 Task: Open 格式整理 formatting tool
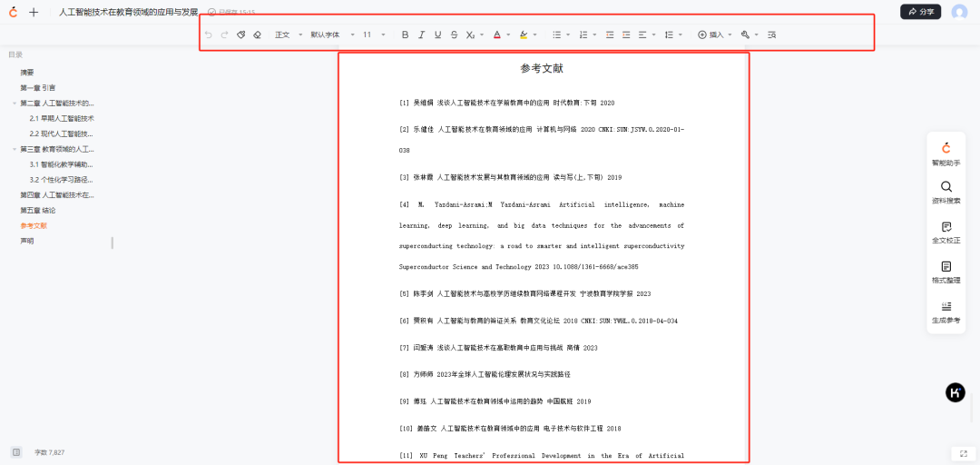tap(946, 272)
